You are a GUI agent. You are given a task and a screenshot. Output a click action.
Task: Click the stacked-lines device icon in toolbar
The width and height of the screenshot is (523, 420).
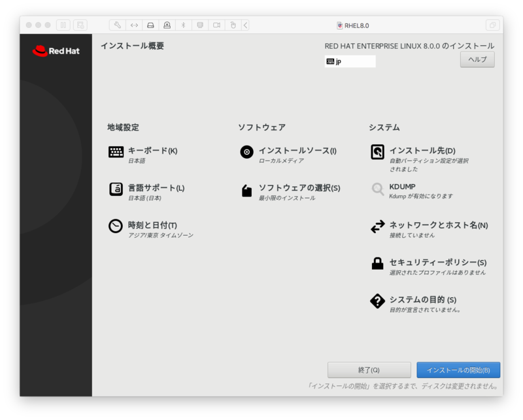coord(200,25)
